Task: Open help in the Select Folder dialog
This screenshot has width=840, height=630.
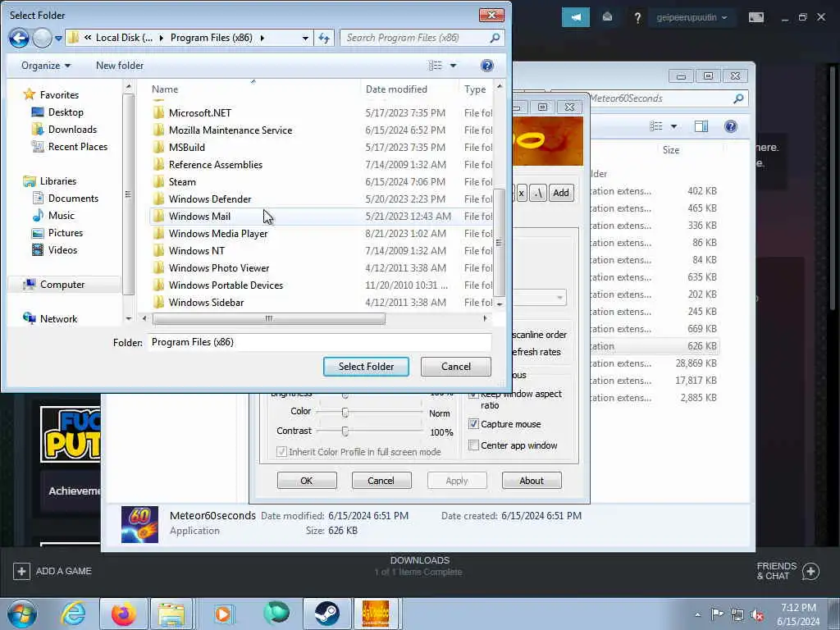Action: coord(487,66)
